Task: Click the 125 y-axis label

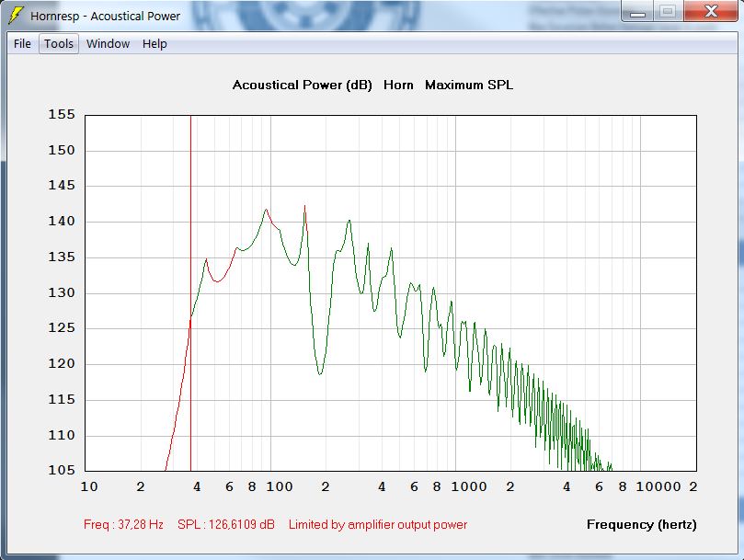Action: click(62, 328)
